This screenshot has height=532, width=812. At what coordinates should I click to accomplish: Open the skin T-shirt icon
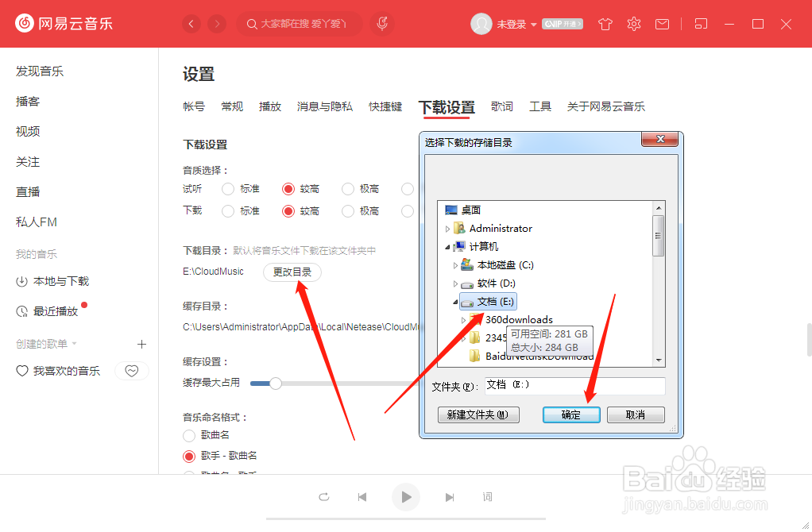[605, 24]
